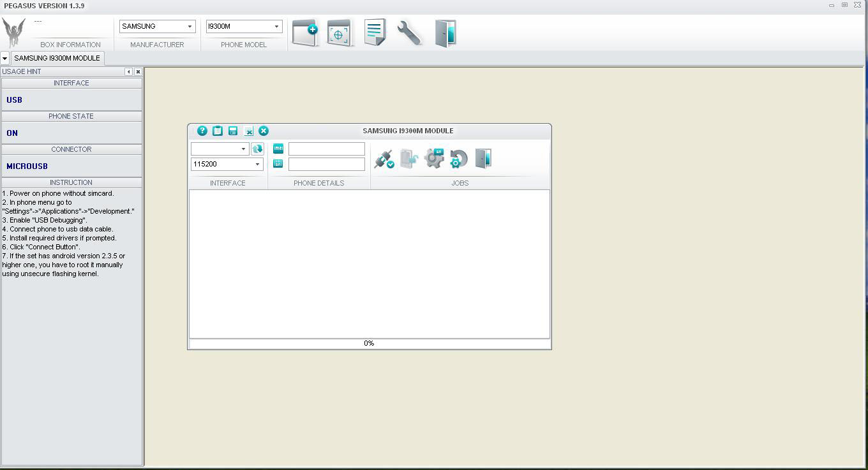Image resolution: width=868 pixels, height=470 pixels.
Task: Click the SN input field
Action: [x=327, y=164]
